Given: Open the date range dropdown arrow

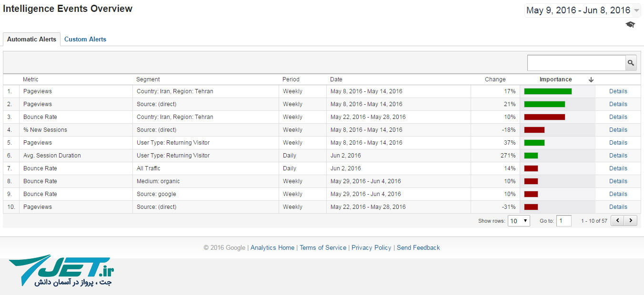Looking at the screenshot, I should tap(636, 10).
